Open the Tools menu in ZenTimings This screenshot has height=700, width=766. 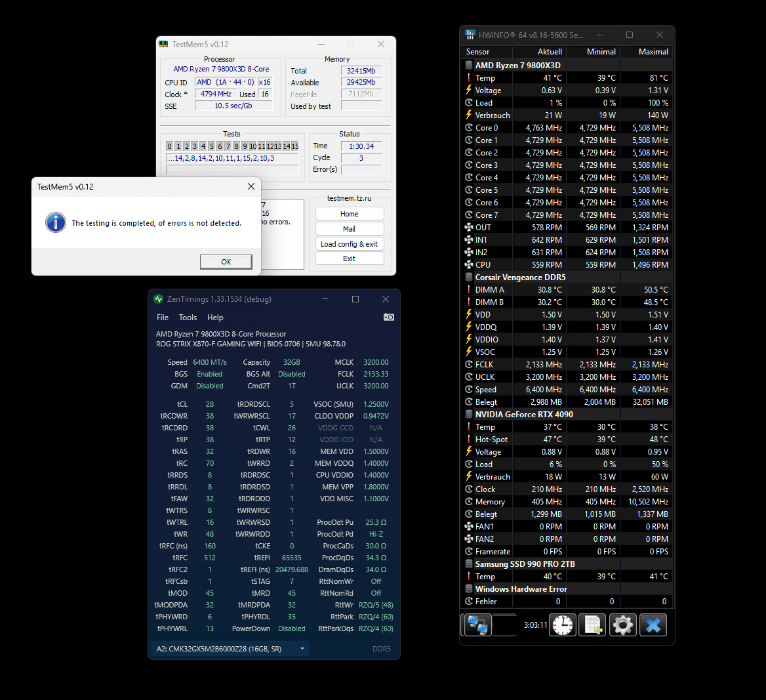(x=188, y=318)
